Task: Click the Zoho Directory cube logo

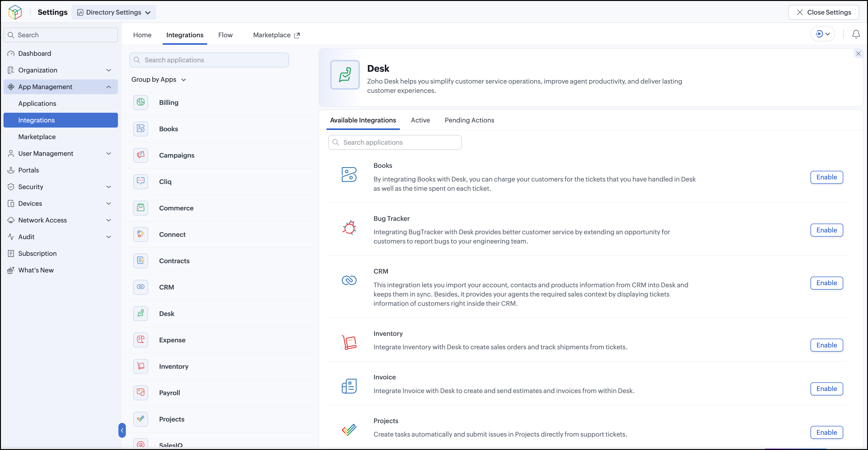Action: 15,12
